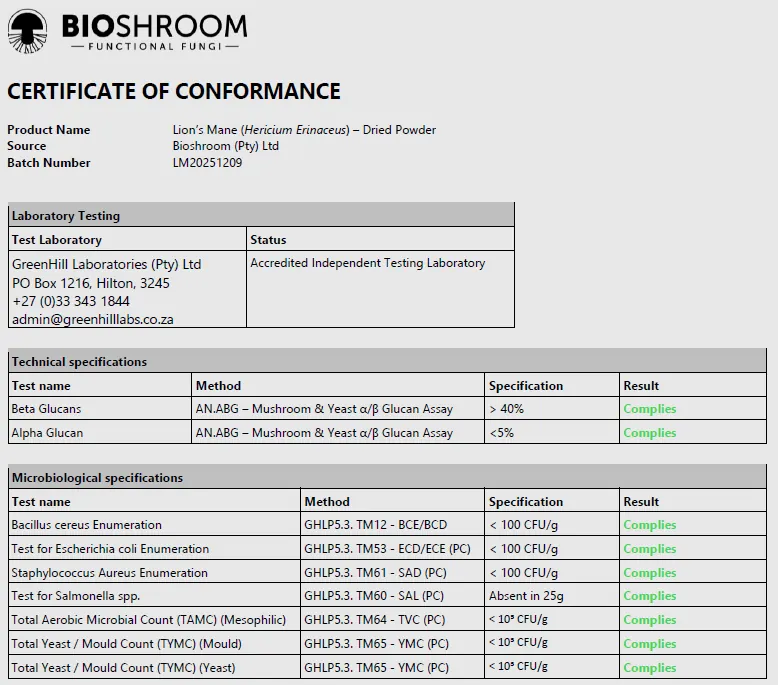Click Complies result for TYMC Yeast row

click(650, 668)
